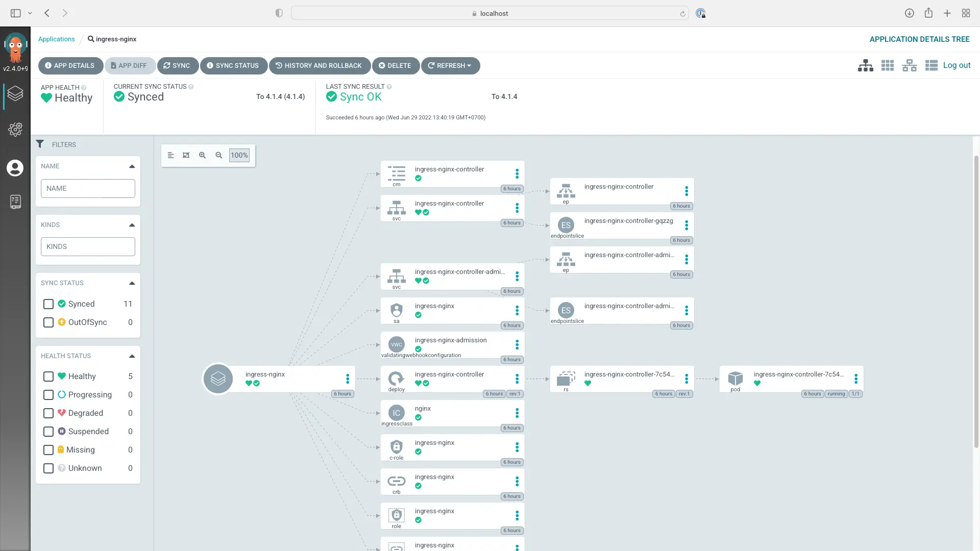Click the ingress-nginx application node icon
Screen dimensions: 980x551
point(218,379)
